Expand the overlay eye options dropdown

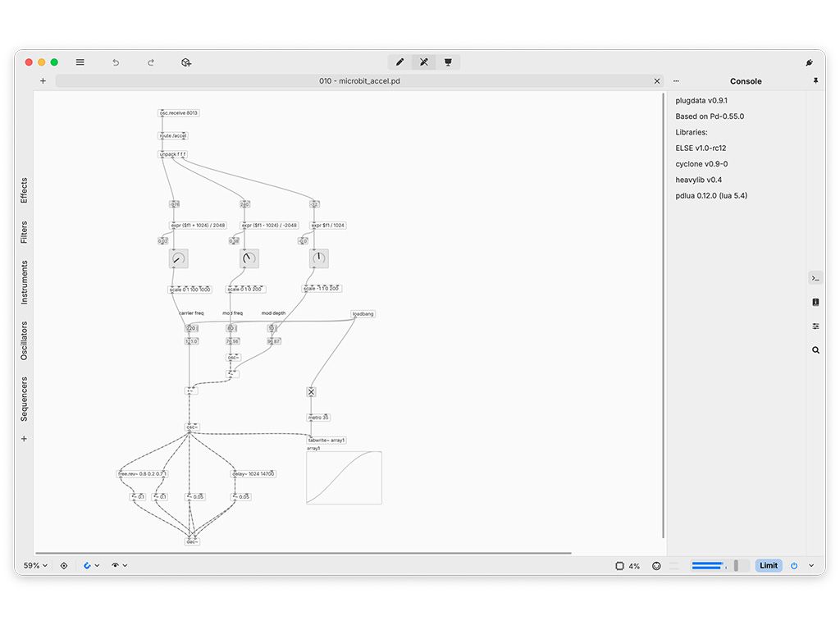[x=125, y=565]
